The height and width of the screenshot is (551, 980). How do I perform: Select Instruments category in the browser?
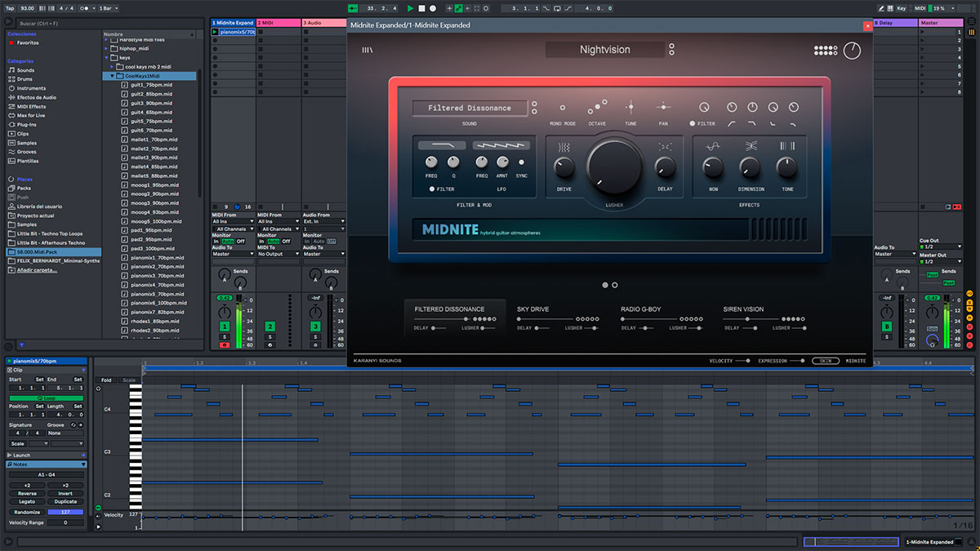click(31, 88)
